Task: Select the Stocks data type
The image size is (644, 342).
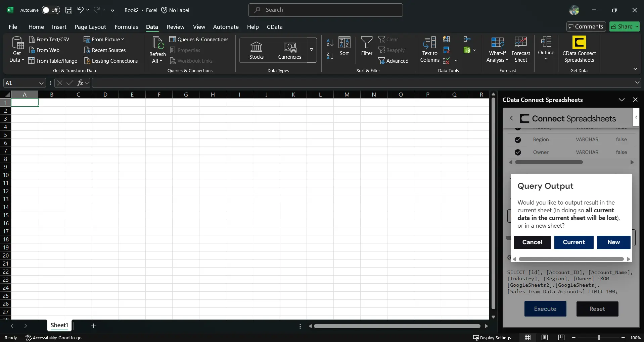Action: pos(256,50)
